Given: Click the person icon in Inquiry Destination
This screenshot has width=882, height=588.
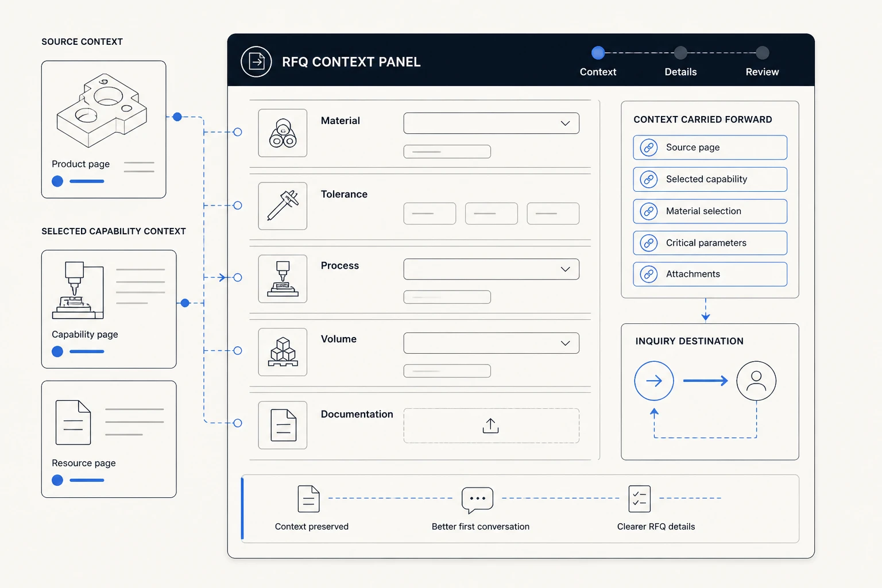Looking at the screenshot, I should tap(756, 381).
